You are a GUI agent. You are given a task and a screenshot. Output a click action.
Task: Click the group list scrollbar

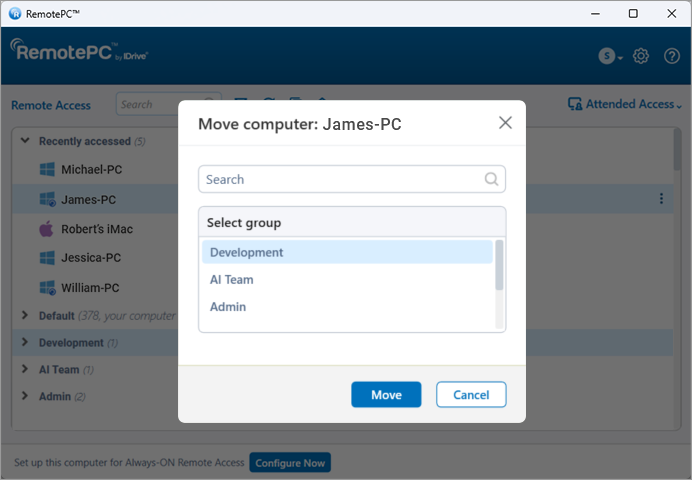point(499,266)
